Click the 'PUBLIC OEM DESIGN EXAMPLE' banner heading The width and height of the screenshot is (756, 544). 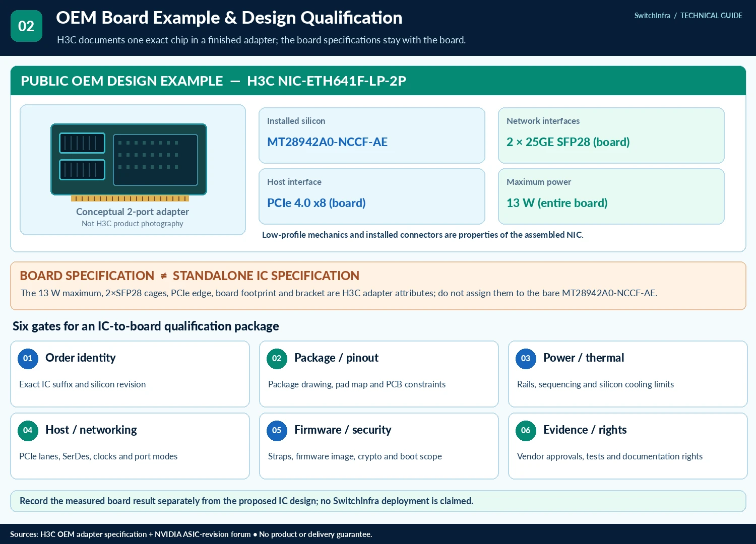point(122,81)
